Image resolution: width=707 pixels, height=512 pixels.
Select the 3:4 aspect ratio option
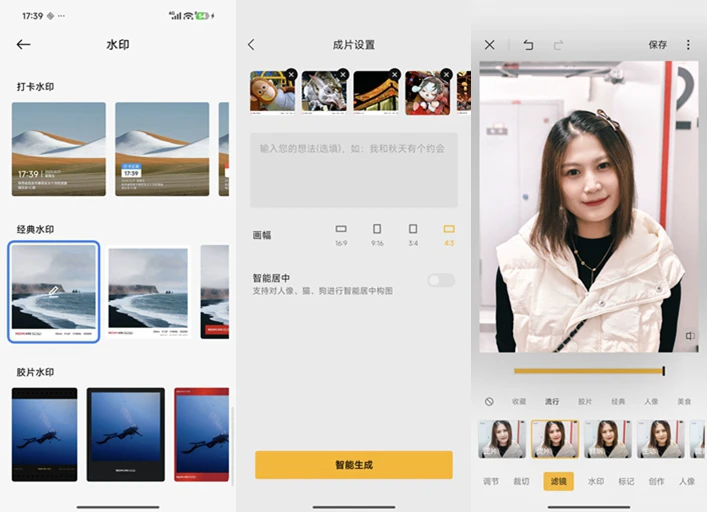(x=413, y=234)
